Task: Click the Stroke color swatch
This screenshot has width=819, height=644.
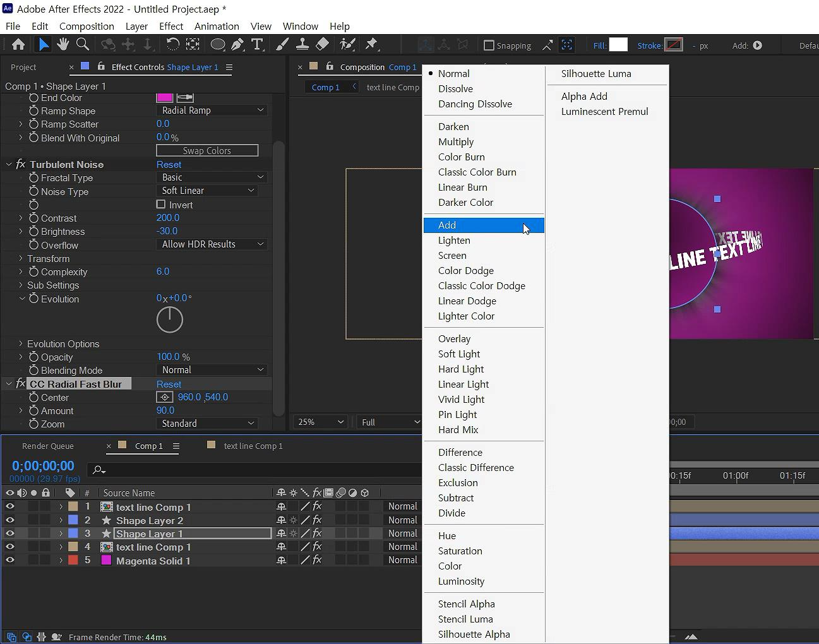Action: 674,45
